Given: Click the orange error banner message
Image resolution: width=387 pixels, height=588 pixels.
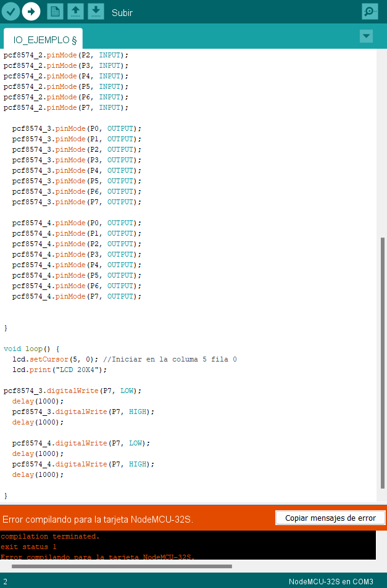Looking at the screenshot, I should pos(98,519).
